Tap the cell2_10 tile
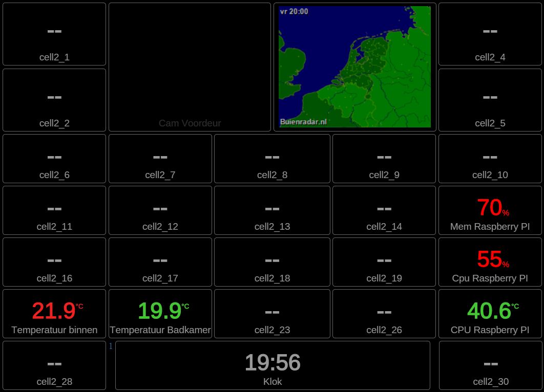Viewport: 544px width, 392px height. 490,159
